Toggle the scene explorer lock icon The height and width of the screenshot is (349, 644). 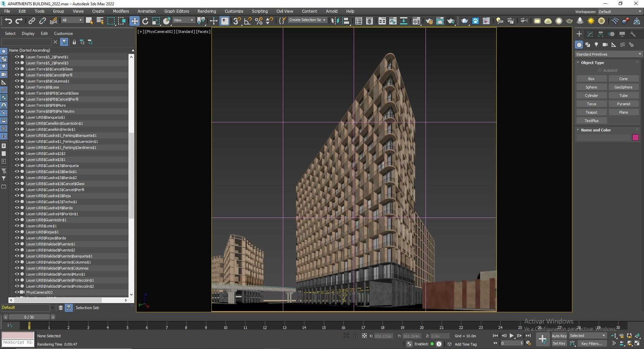pos(74,42)
